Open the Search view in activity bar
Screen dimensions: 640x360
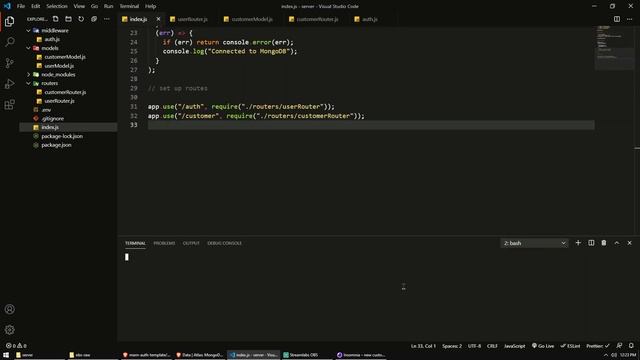coord(9,42)
